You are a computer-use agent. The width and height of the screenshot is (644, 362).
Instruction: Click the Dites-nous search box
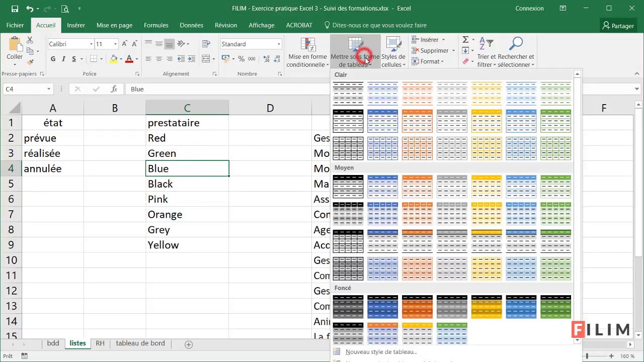click(379, 25)
